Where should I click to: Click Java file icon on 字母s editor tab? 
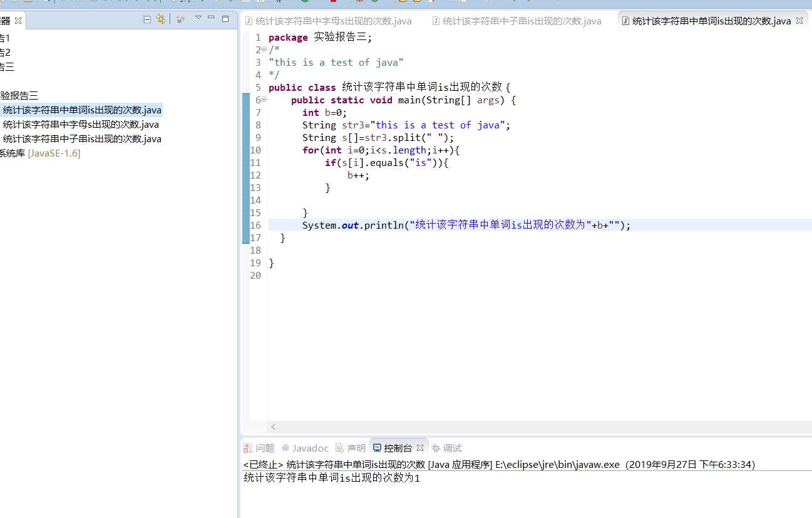pyautogui.click(x=249, y=21)
